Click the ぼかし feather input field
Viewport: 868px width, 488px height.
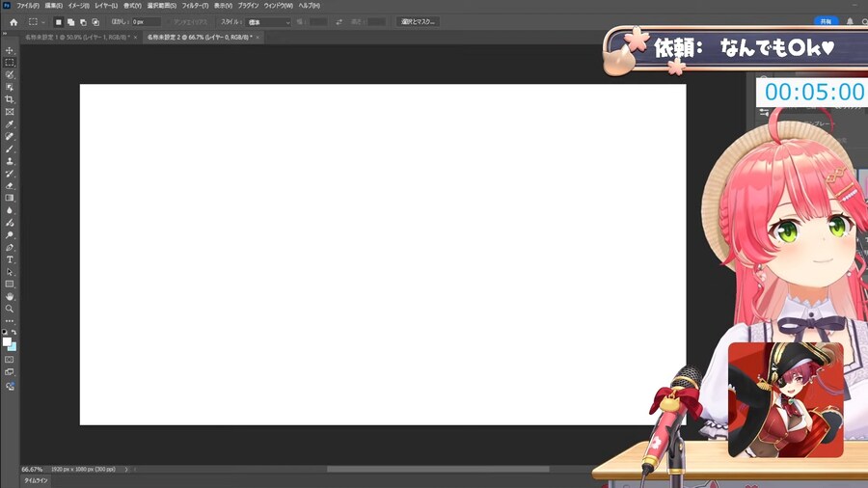pos(147,22)
